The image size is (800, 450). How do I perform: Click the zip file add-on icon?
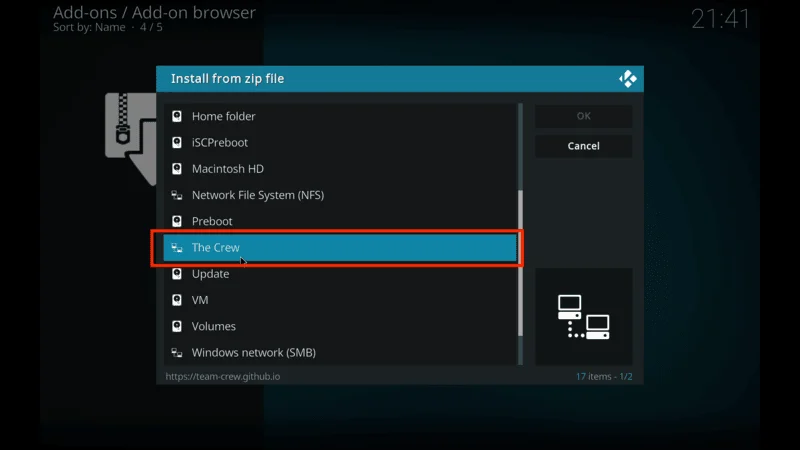pos(131,139)
